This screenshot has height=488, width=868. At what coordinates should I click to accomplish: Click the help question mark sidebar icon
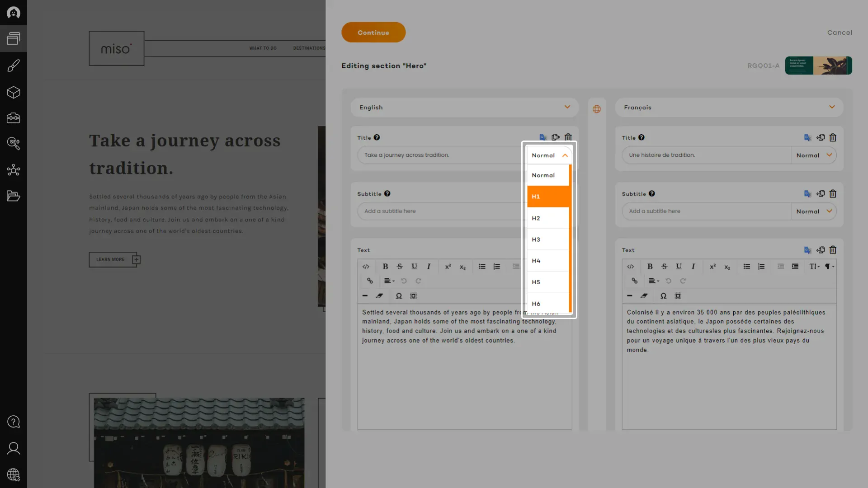point(14,422)
